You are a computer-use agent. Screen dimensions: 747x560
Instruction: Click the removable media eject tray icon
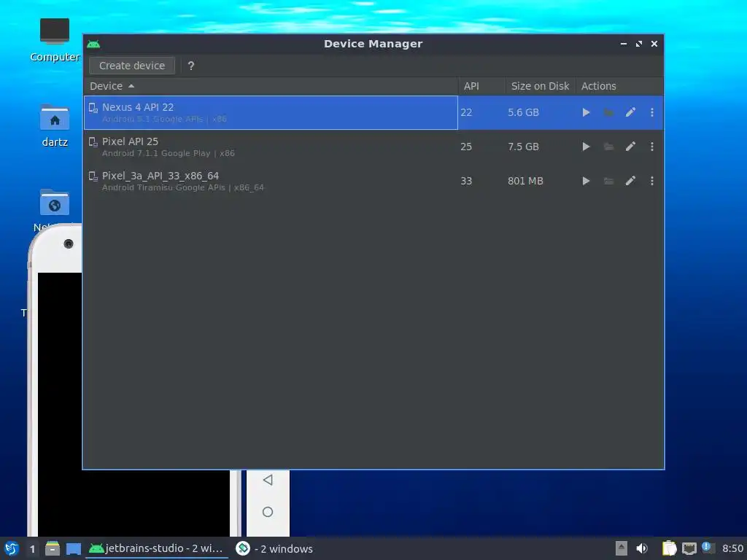pos(621,548)
